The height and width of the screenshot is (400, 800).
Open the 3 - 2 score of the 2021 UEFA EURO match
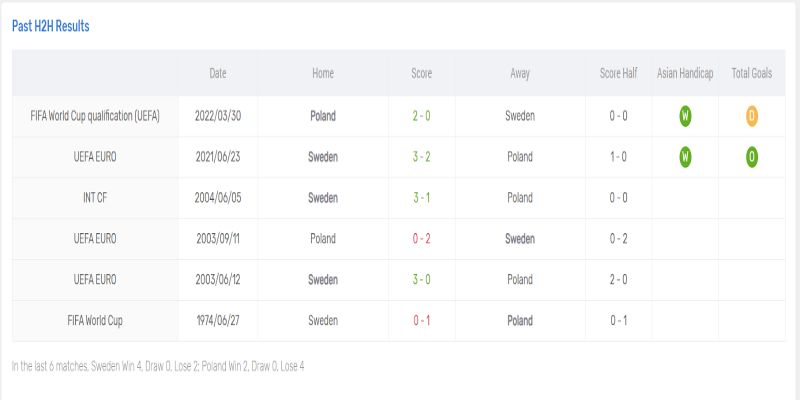(x=422, y=157)
